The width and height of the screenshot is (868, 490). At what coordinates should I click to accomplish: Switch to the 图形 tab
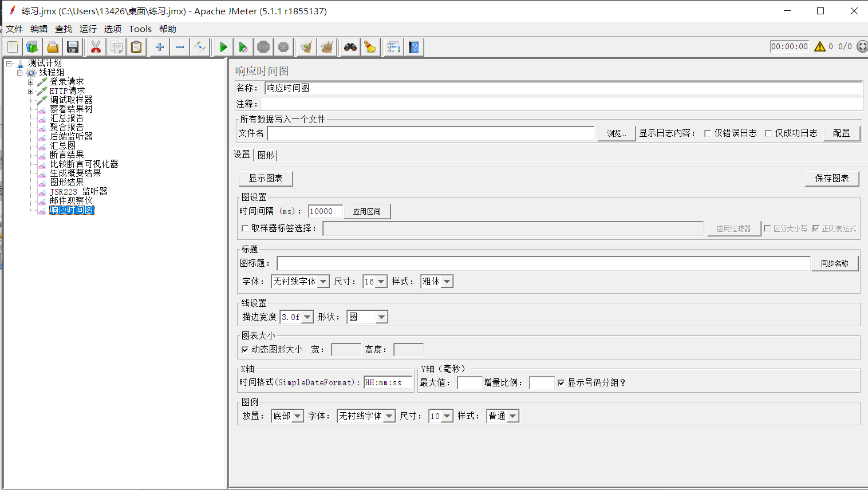[x=266, y=155]
